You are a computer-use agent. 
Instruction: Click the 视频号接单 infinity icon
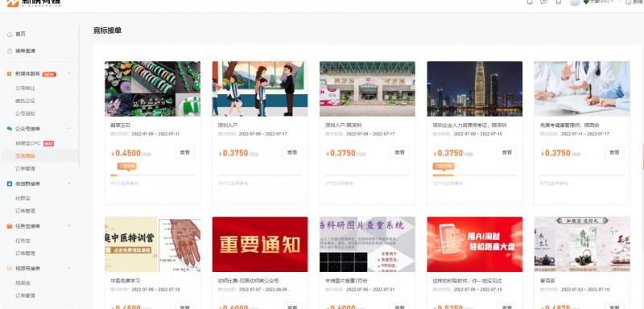[x=10, y=268]
